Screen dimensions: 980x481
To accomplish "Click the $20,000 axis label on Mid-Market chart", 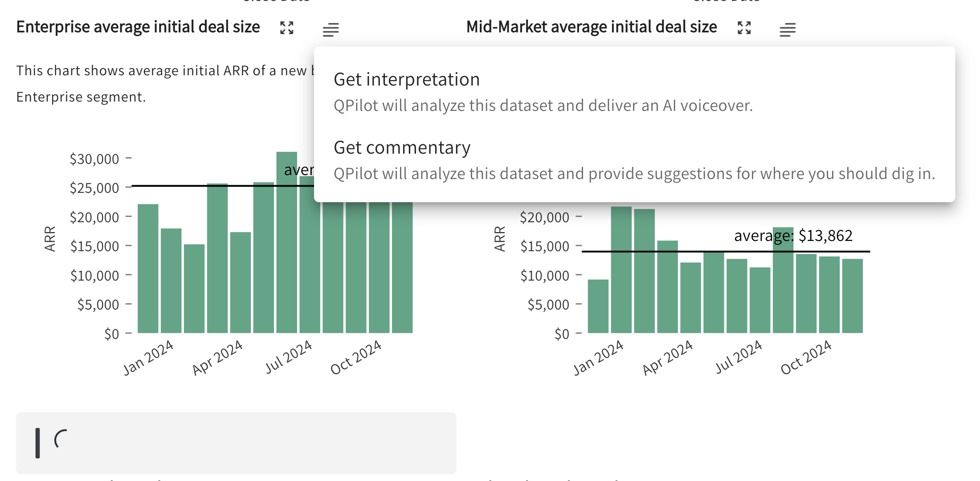I will tap(545, 217).
